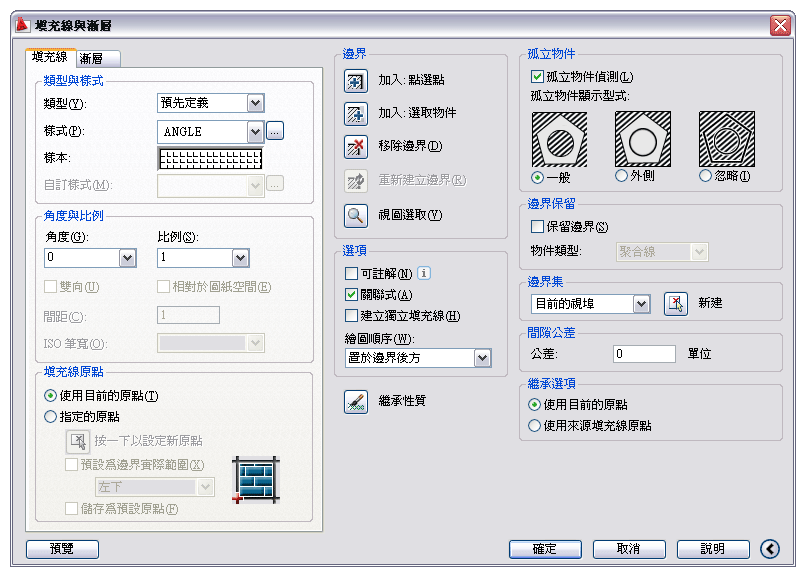Click the 加入: 選取物件 select objects icon
This screenshot has width=806, height=577.
pos(356,114)
